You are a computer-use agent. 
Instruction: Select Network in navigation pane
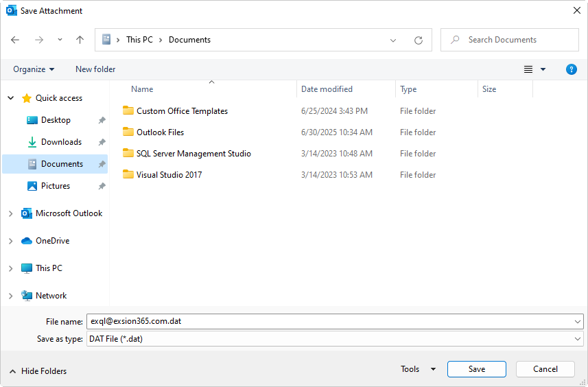pos(51,296)
